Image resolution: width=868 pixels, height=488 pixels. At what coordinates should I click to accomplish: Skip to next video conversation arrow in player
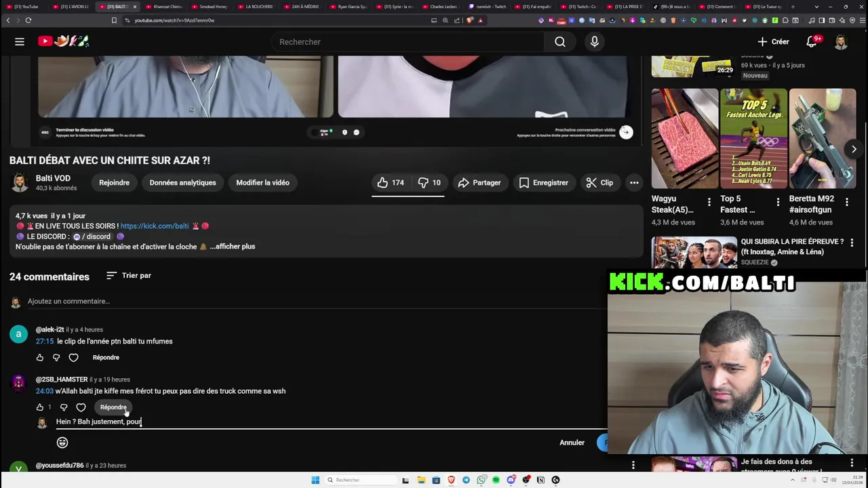tap(626, 132)
